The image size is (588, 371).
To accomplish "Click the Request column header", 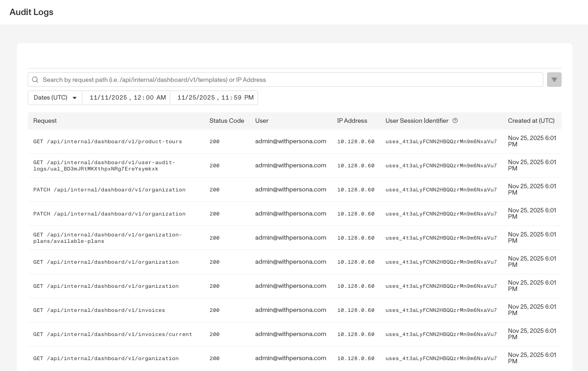I will 45,120.
